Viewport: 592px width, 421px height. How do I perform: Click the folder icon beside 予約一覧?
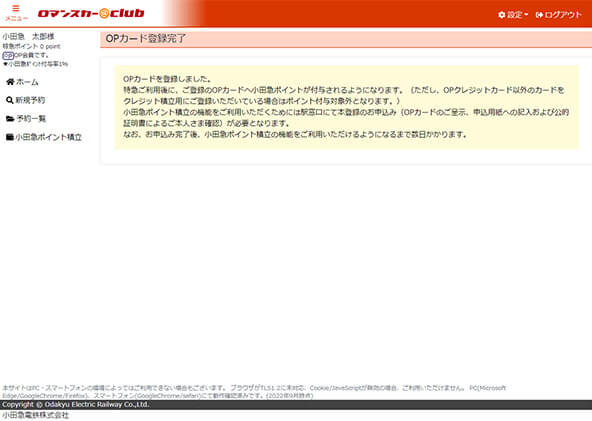[x=10, y=119]
